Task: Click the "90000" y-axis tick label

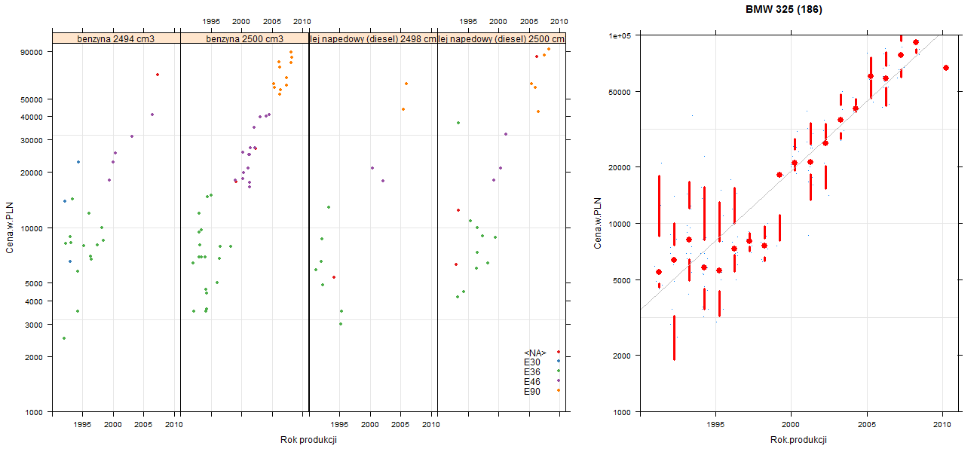Action: tap(31, 52)
